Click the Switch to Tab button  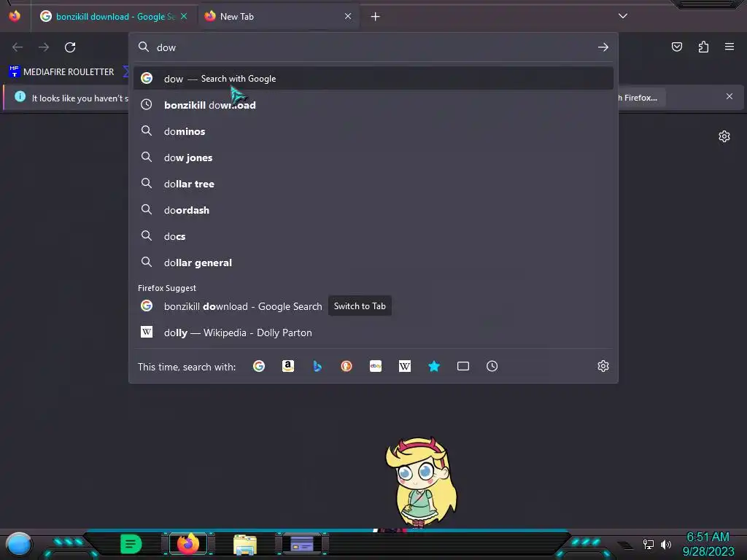(360, 306)
